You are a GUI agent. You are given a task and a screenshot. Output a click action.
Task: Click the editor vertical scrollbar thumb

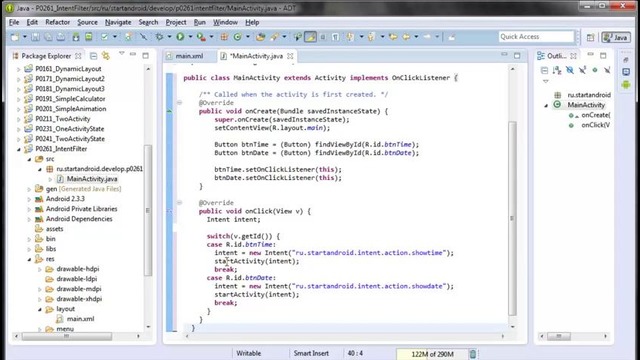[x=512, y=218]
